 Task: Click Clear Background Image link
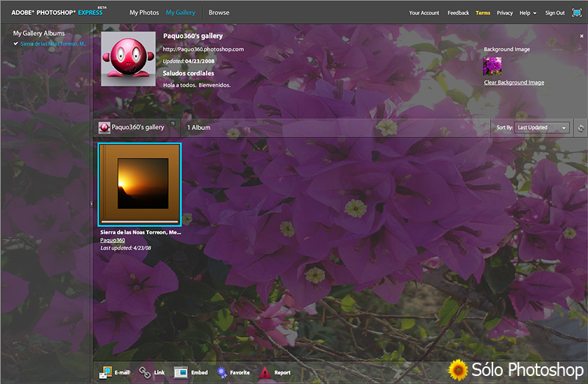(x=514, y=82)
